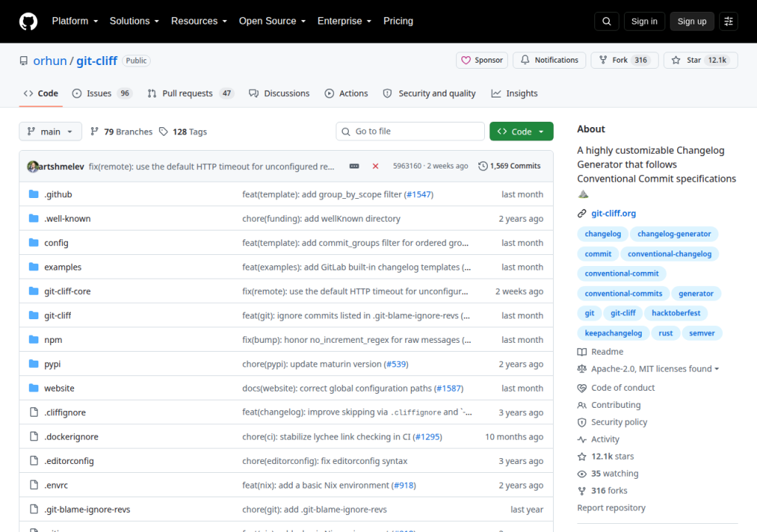Select the changelog-generator topic tag
Screen dimensions: 757x532
pos(674,233)
